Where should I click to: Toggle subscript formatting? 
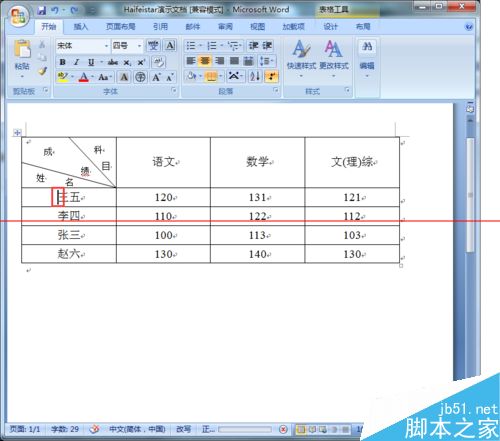pyautogui.click(x=127, y=62)
